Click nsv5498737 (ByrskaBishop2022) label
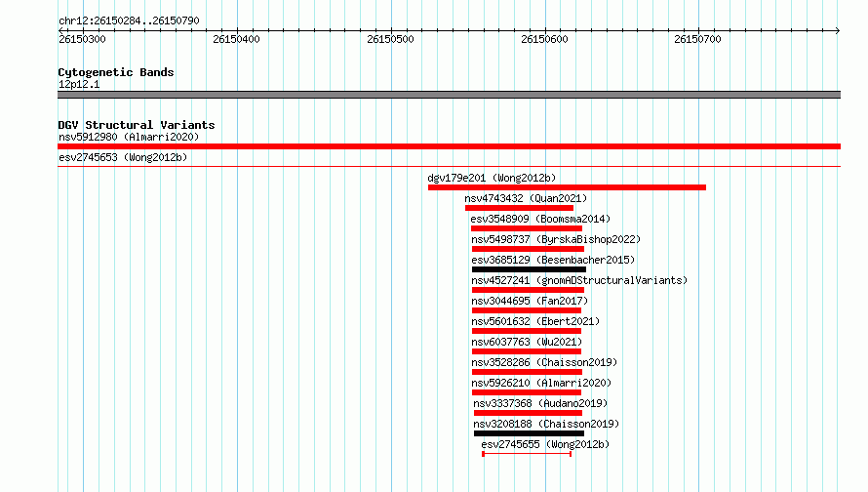Image resolution: width=868 pixels, height=492 pixels. 556,239
